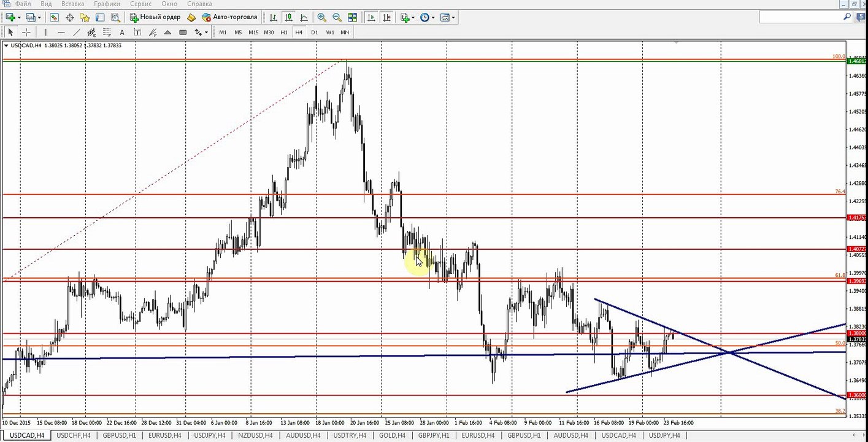868x442 pixels.
Task: Open the Вставка menu
Action: pyautogui.click(x=72, y=4)
